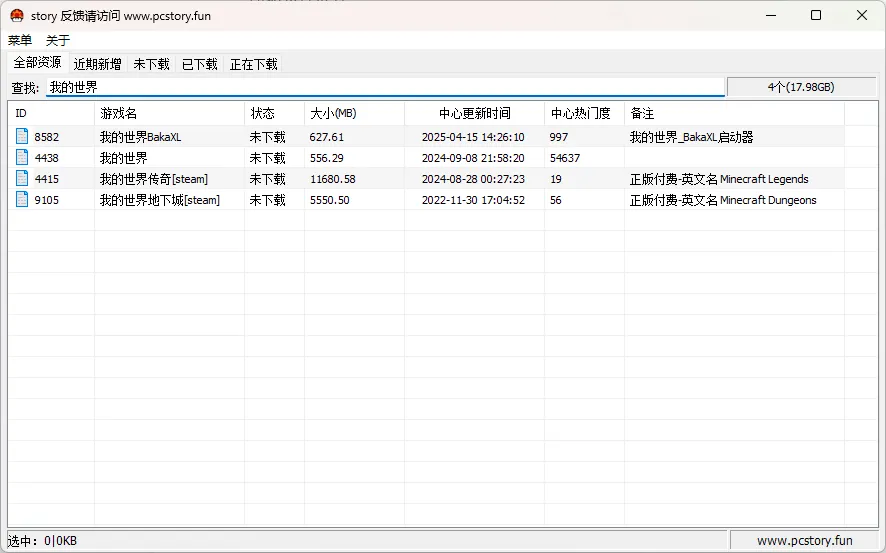Viewport: 886px width, 553px height.
Task: Click ID cell 4415
Action: point(46,179)
